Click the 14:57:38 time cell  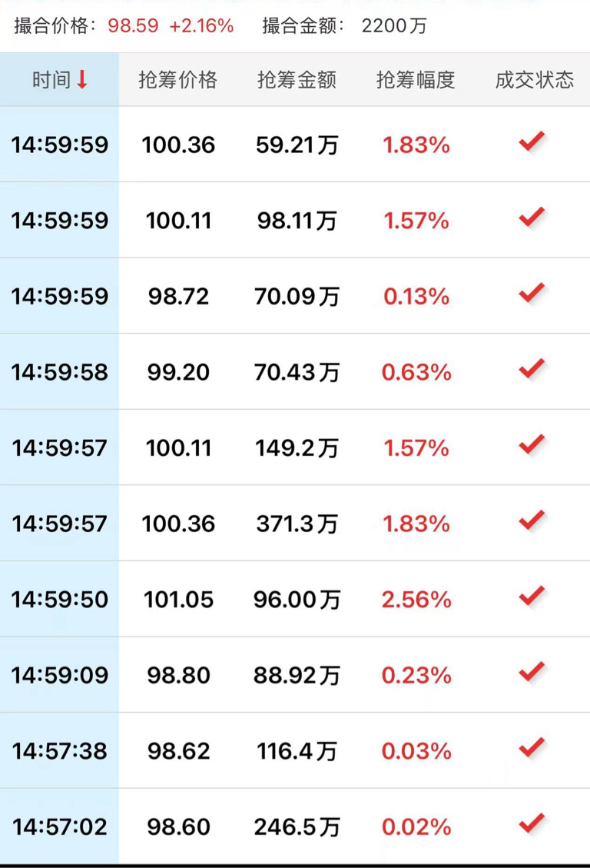click(60, 751)
